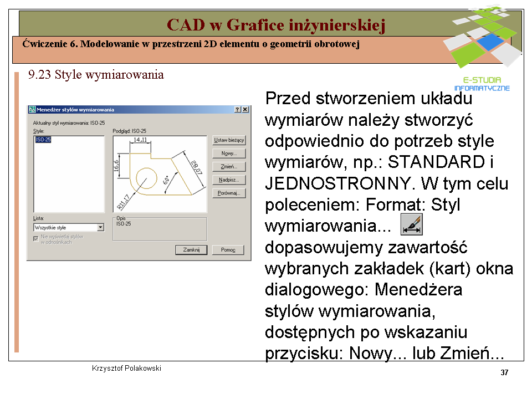Close the Menedżer stylów wymiarowania dialog

[245, 110]
